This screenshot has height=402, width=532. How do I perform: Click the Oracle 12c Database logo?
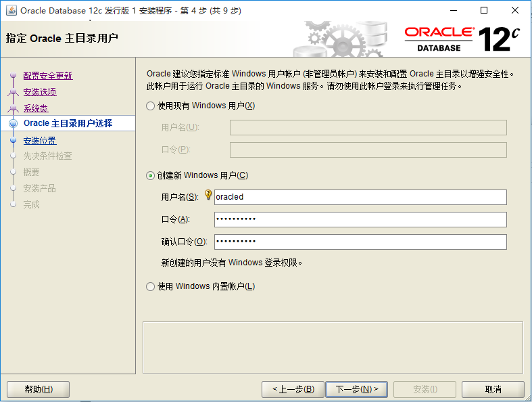click(462, 39)
